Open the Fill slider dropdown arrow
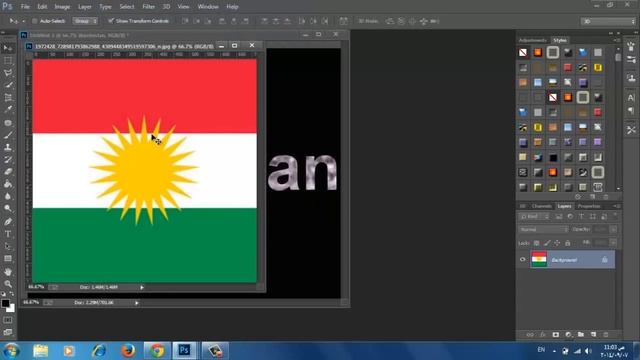Screen dimensions: 640x360 tap(613, 243)
